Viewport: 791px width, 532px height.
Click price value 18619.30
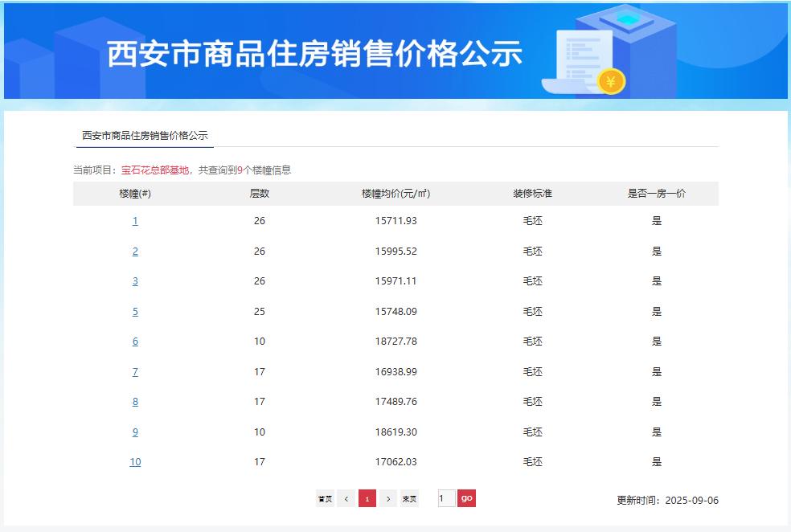click(x=396, y=432)
